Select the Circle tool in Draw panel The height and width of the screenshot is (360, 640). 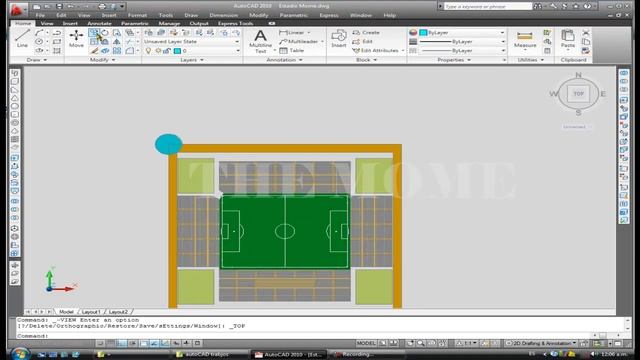click(39, 42)
